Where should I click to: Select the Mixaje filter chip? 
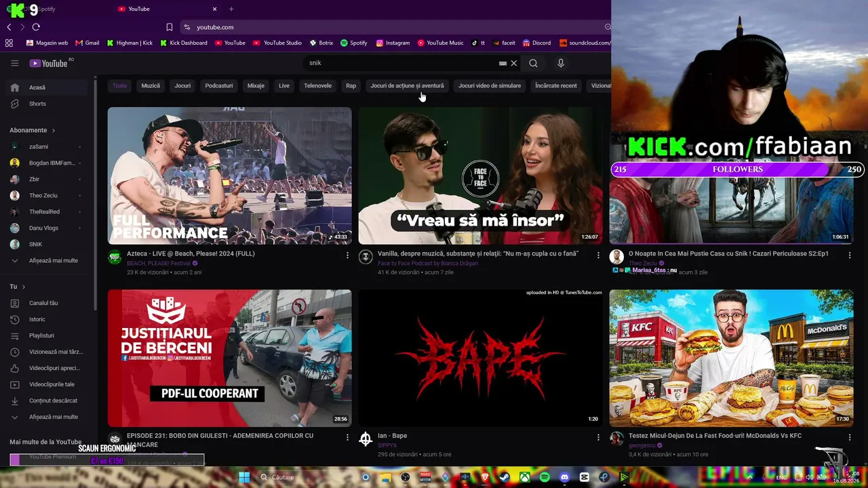point(256,85)
